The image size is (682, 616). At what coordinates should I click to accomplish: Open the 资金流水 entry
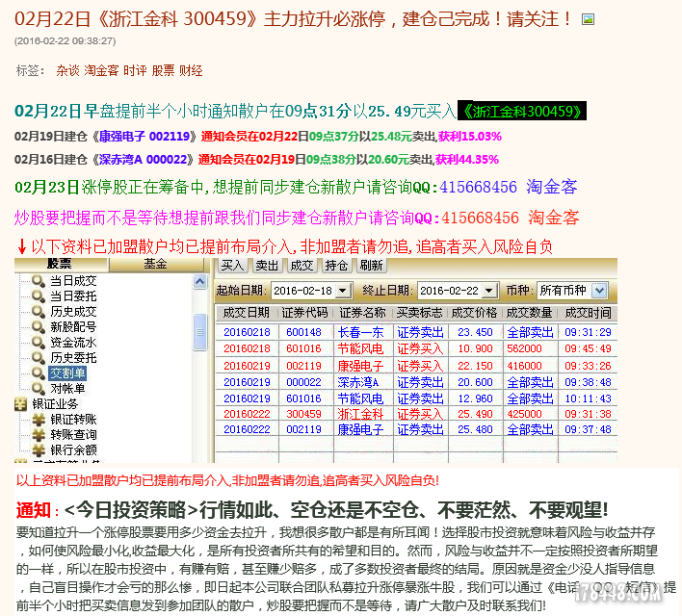[73, 343]
